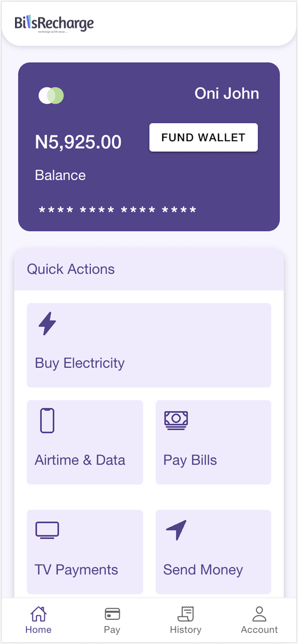298x644 pixels.
Task: Select the Airtime & Data phone icon
Action: 47,421
